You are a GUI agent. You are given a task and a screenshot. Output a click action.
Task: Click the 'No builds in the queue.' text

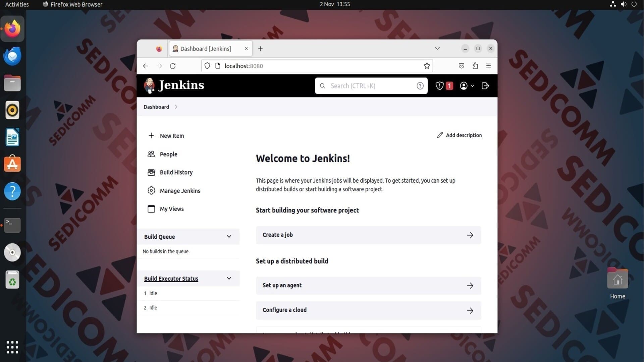[x=166, y=251]
